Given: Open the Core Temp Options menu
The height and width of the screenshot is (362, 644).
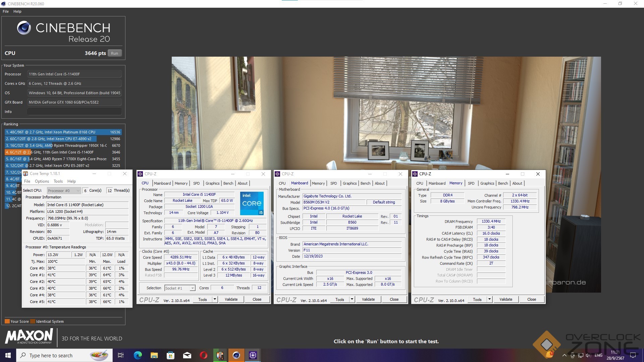Looking at the screenshot, I should (42, 181).
